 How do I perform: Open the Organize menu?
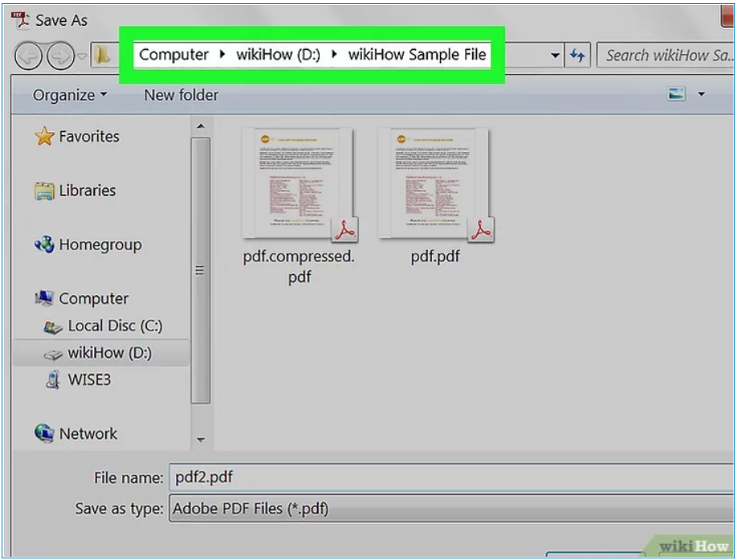tap(69, 95)
